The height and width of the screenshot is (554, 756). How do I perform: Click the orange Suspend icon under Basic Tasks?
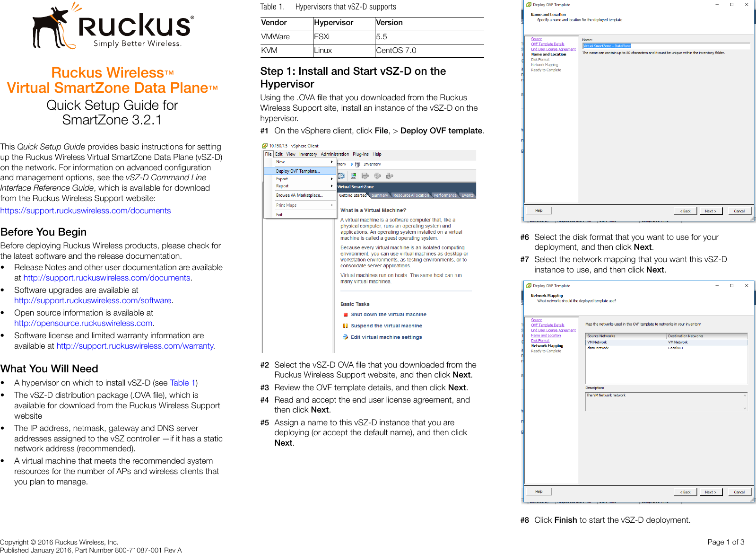click(x=346, y=326)
